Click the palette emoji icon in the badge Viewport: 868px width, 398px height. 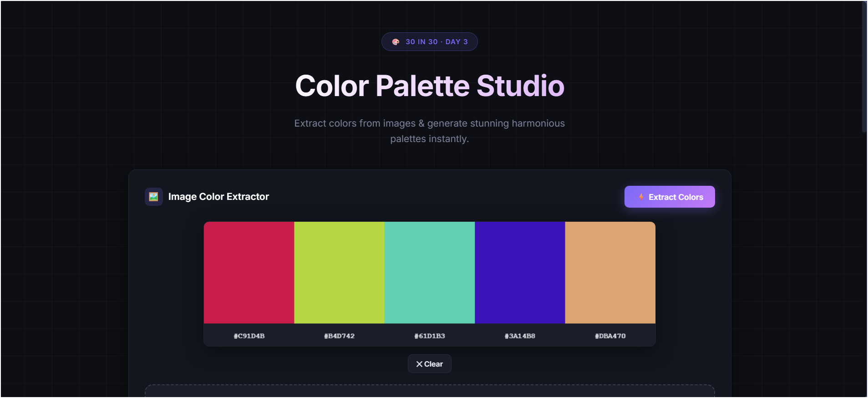(x=396, y=42)
